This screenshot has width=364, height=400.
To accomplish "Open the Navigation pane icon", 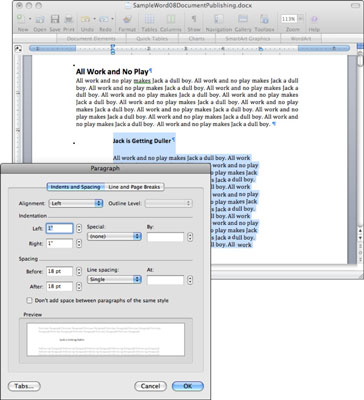I will [219, 19].
